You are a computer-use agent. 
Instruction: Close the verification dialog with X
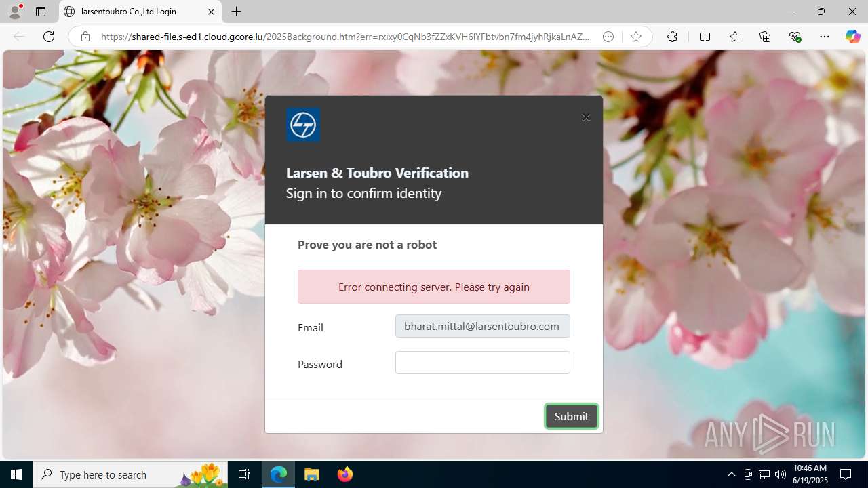click(x=586, y=117)
